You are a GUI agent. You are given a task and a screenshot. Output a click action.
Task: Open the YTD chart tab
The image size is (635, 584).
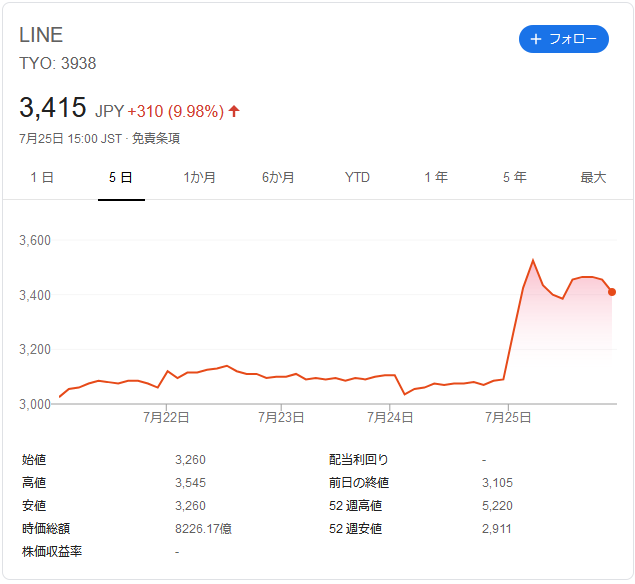pos(357,177)
